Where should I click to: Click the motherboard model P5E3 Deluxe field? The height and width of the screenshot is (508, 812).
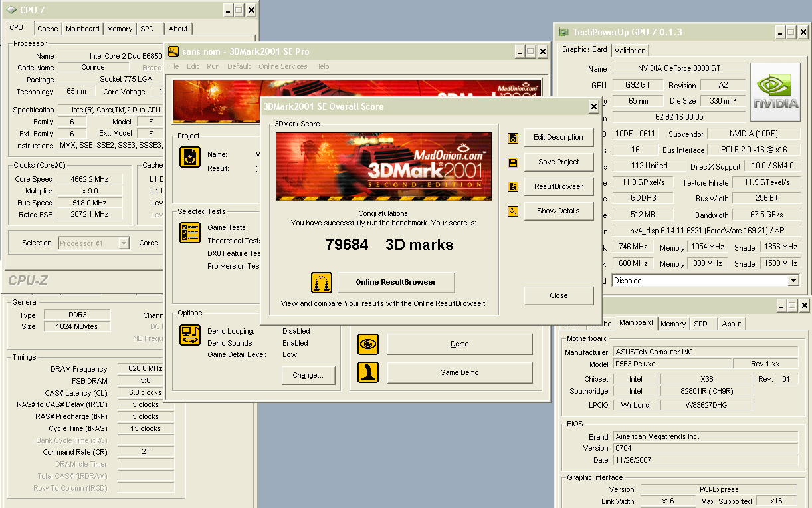coord(672,364)
